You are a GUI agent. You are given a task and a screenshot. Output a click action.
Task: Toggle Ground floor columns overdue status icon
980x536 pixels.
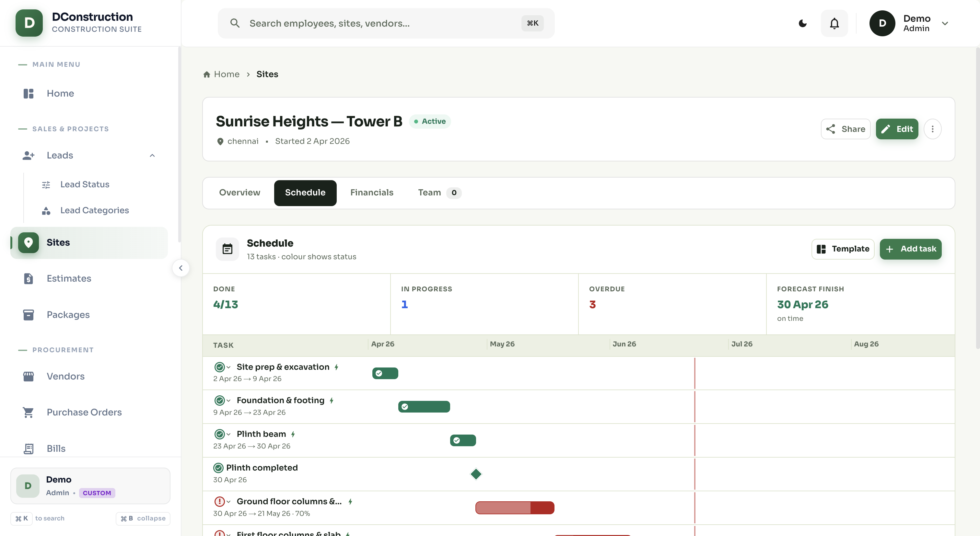pos(219,502)
